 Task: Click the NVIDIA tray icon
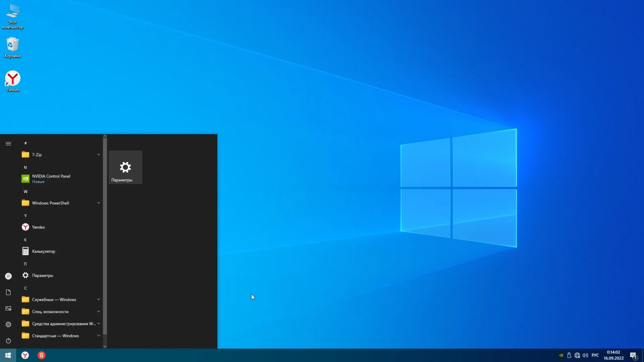point(561,355)
